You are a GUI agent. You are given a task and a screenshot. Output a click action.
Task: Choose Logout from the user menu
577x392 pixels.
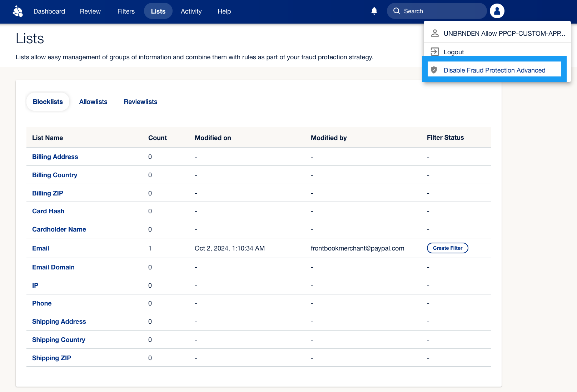[x=453, y=52]
